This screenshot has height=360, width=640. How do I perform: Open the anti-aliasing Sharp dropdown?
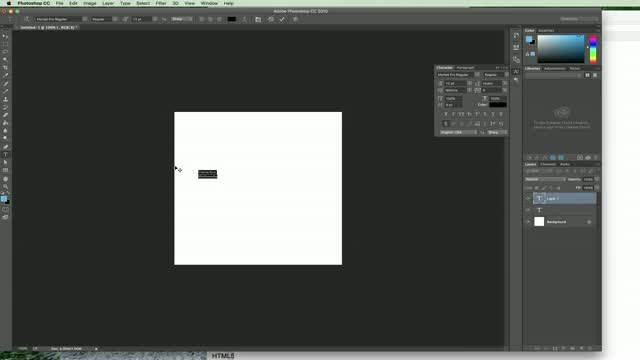[x=182, y=19]
